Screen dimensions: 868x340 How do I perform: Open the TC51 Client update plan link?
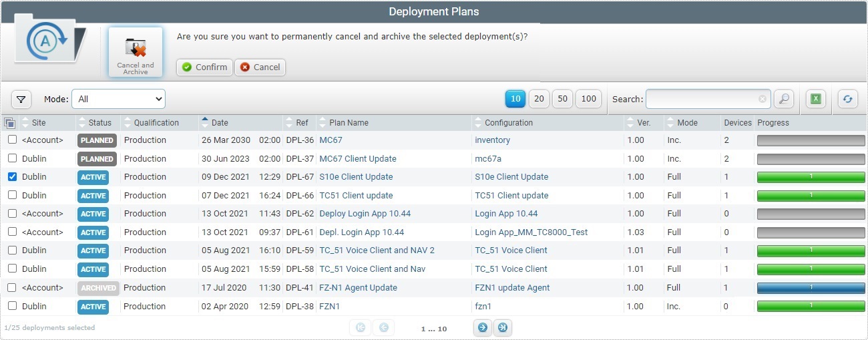(x=356, y=196)
